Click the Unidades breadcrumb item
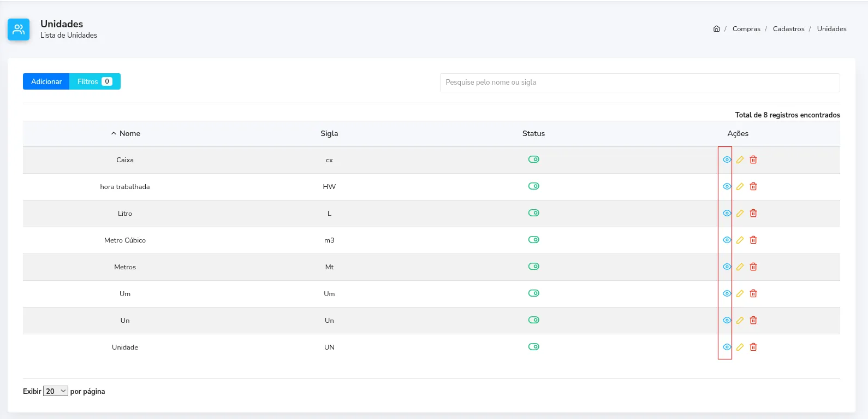This screenshot has width=868, height=419. 831,29
